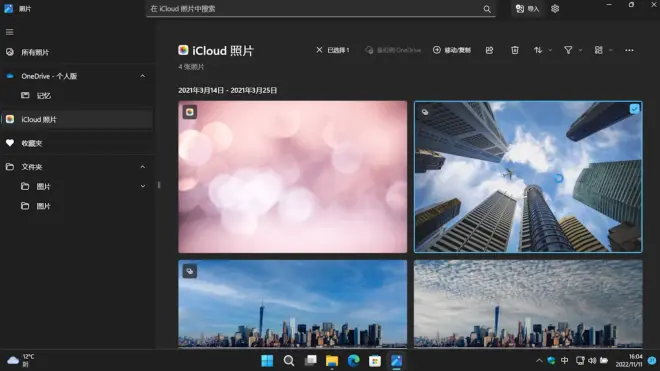Viewport: 660px width, 371px height.
Task: Open the sort dropdown chevron
Action: [550, 50]
